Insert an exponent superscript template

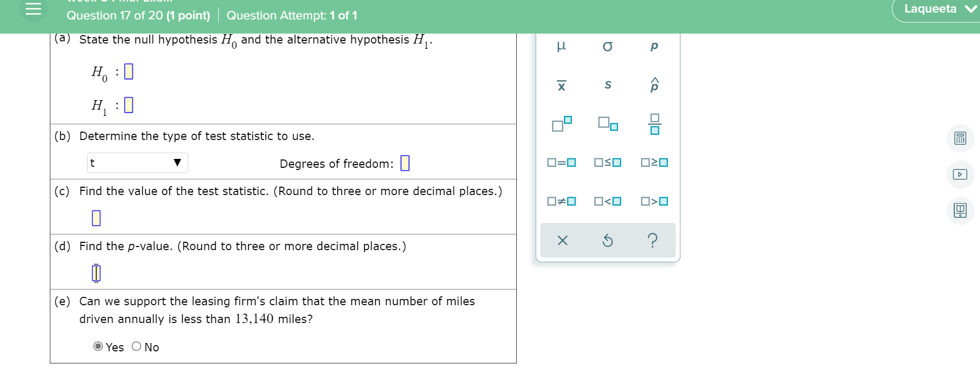[x=561, y=124]
